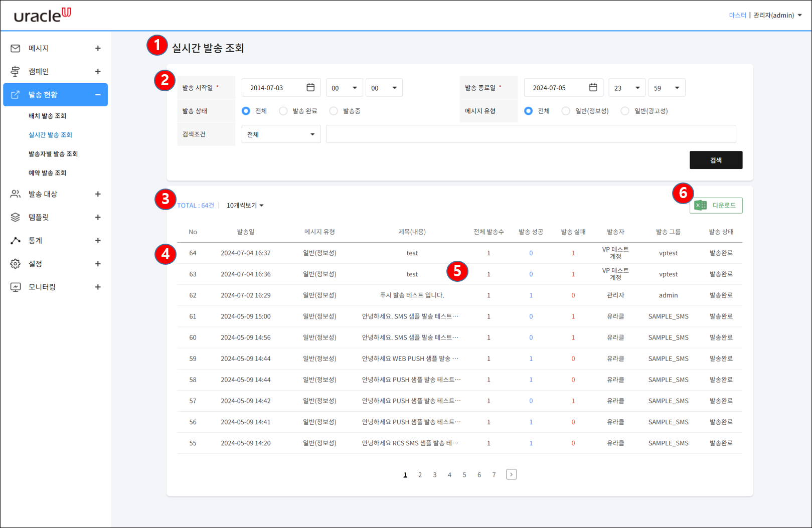Image resolution: width=812 pixels, height=528 pixels.
Task: Click admin 발송 그룹 cell in row 62
Action: (x=669, y=295)
